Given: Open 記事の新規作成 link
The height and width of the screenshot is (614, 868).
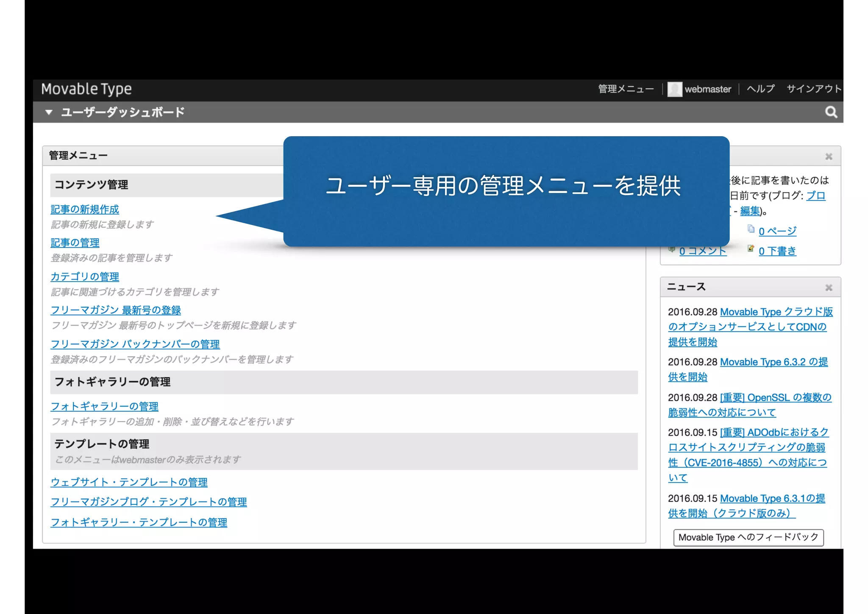Looking at the screenshot, I should point(85,209).
